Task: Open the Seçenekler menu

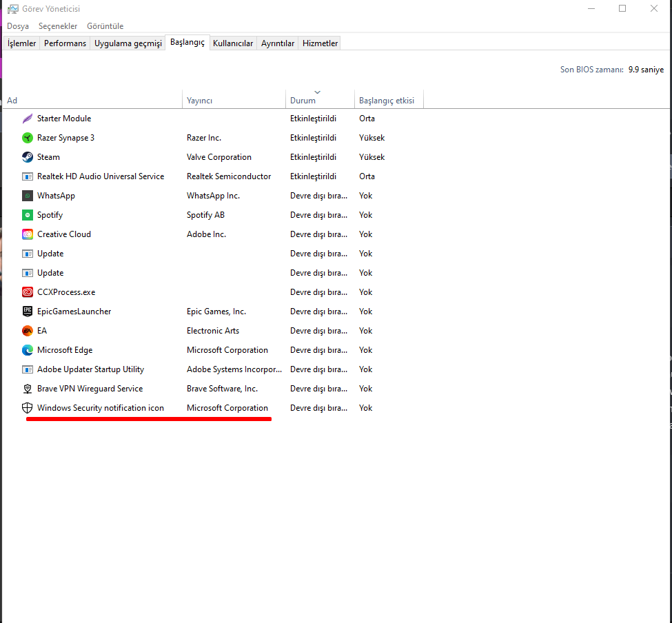Action: (x=58, y=26)
